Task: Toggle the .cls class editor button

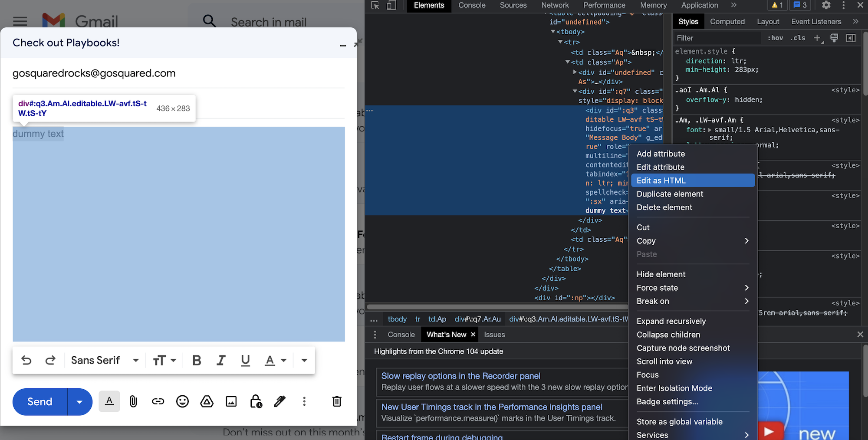Action: (798, 38)
